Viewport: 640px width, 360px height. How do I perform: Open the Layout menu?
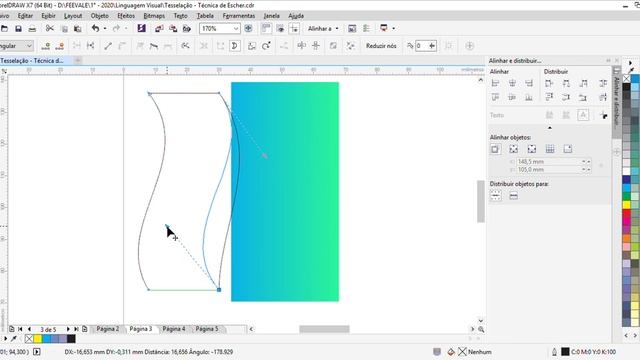(73, 16)
